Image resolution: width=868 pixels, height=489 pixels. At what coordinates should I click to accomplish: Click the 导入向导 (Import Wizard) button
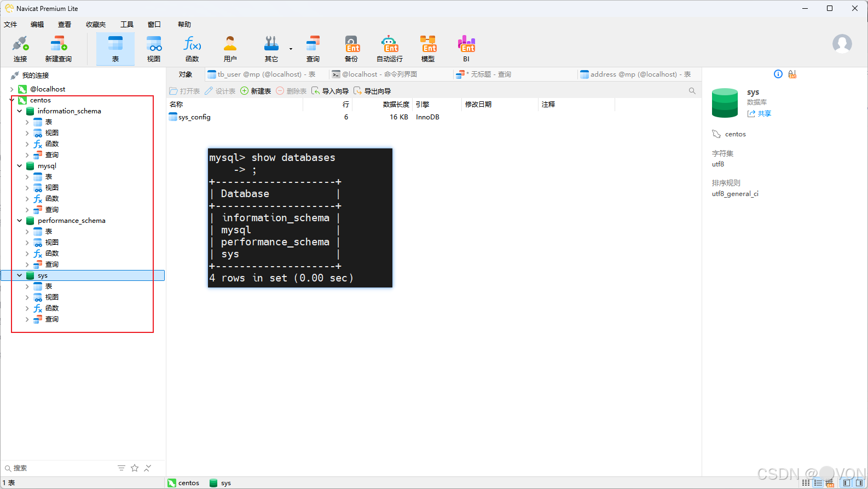[x=330, y=91]
